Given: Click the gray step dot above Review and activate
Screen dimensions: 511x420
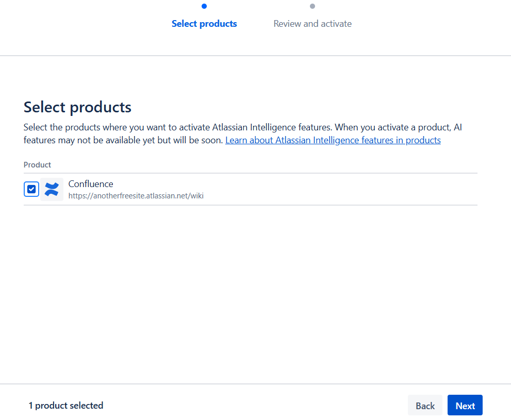Looking at the screenshot, I should click(x=312, y=6).
